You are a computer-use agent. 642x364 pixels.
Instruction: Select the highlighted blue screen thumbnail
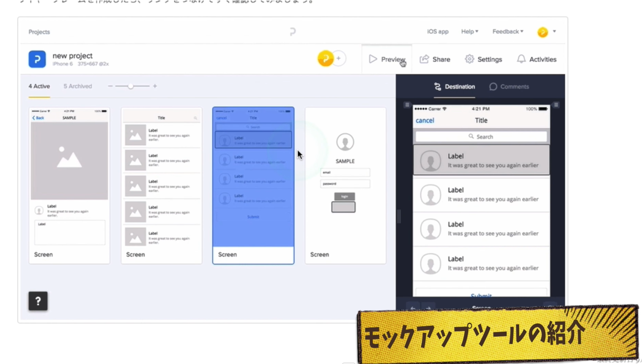point(254,186)
